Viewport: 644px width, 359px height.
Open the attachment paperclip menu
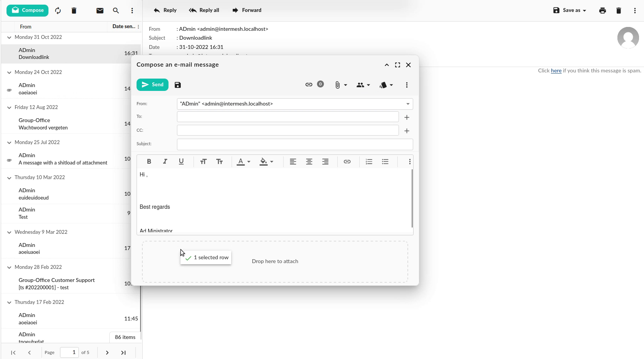coord(340,85)
